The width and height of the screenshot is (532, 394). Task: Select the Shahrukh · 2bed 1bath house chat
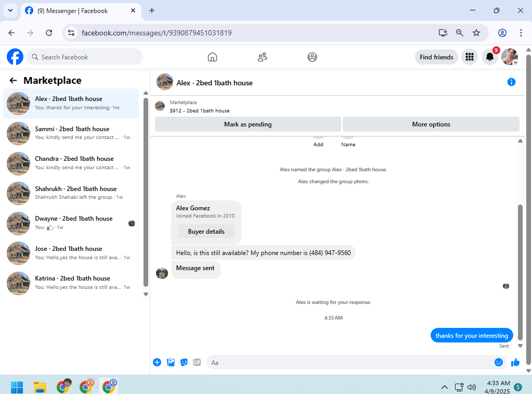tap(71, 193)
